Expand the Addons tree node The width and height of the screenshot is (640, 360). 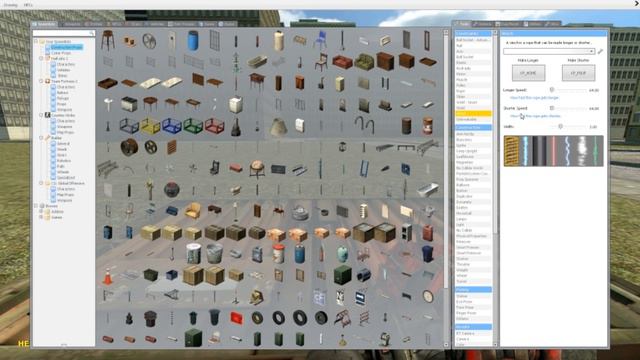(41, 211)
